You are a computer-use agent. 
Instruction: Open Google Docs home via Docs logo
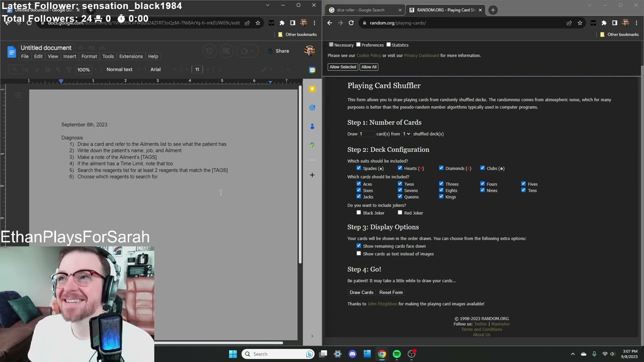[12, 52]
